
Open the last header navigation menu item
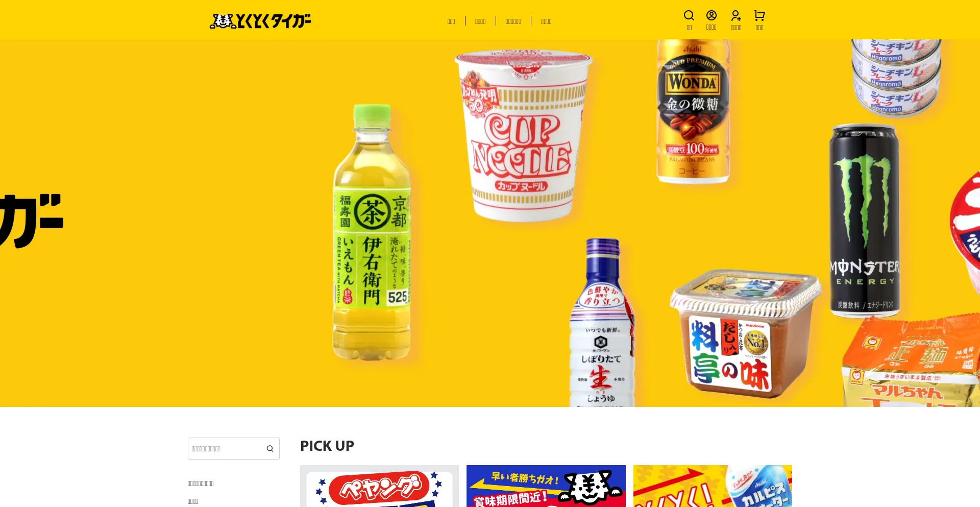pos(546,21)
